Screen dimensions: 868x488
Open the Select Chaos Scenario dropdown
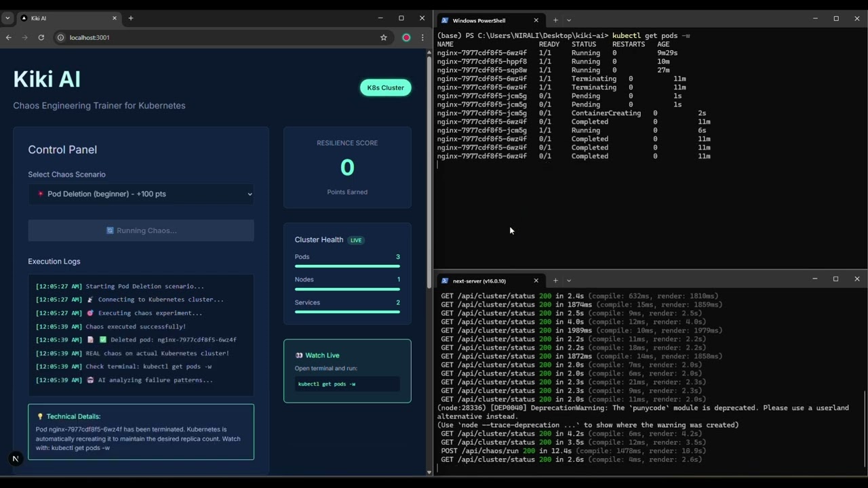pos(141,194)
